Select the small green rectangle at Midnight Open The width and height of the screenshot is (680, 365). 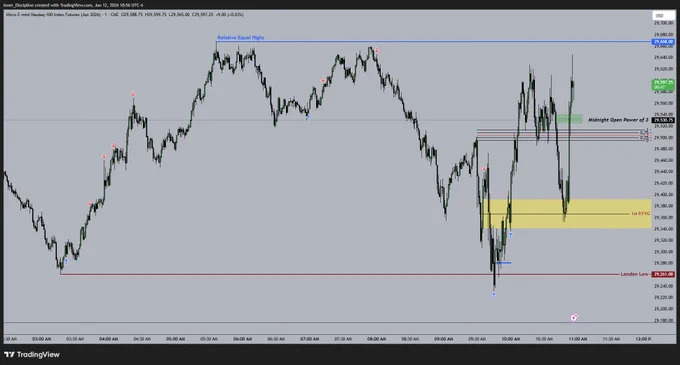coord(569,119)
